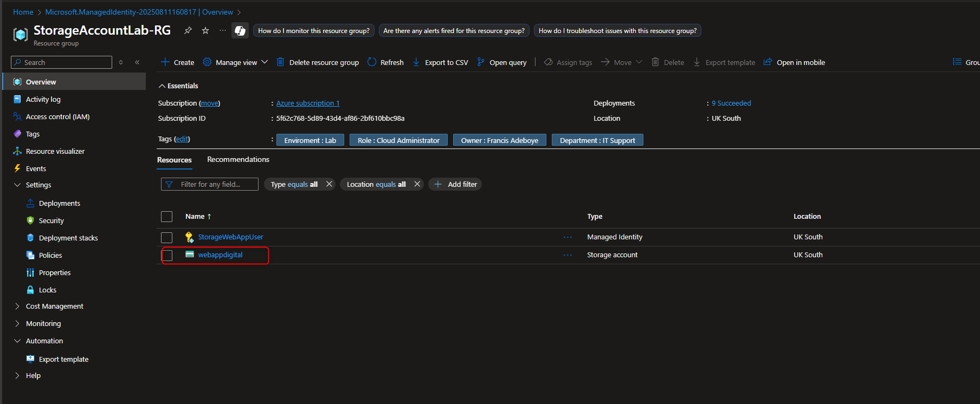The width and height of the screenshot is (980, 404).
Task: Collapse the Essentials section
Action: (162, 86)
